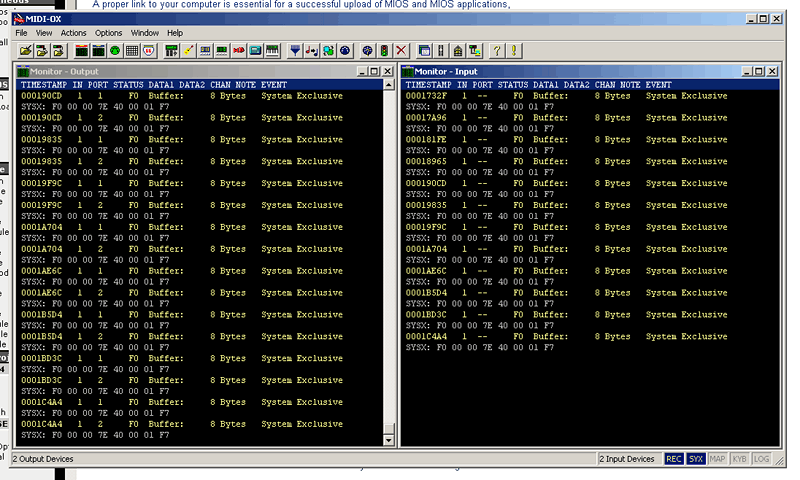The height and width of the screenshot is (480, 800).
Task: Open data mapping via music notes icon
Action: pos(312,50)
